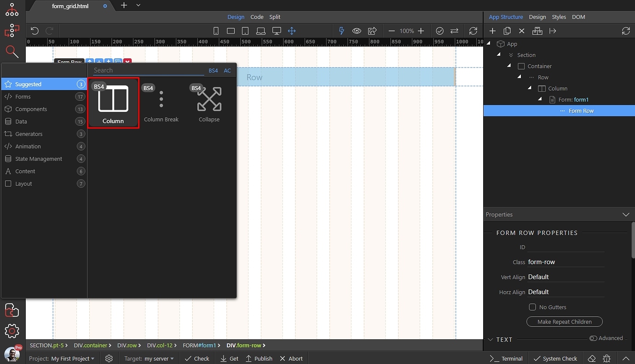Publish the project to the server
This screenshot has width=635, height=364.
[259, 358]
